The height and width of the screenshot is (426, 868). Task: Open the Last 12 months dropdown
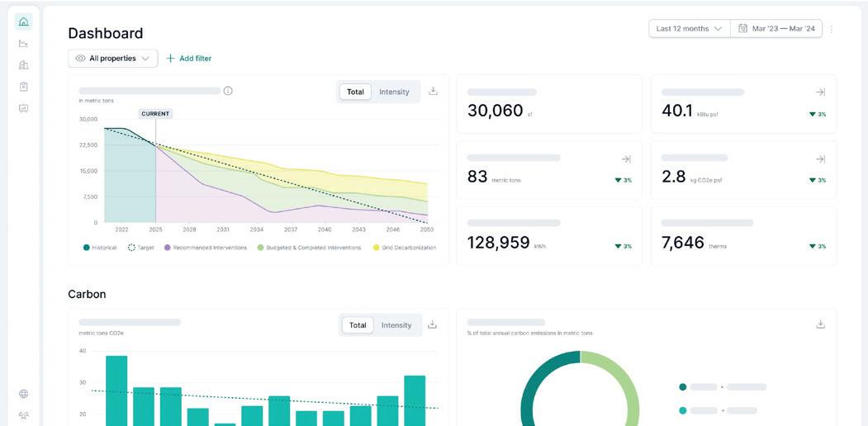[x=690, y=28]
